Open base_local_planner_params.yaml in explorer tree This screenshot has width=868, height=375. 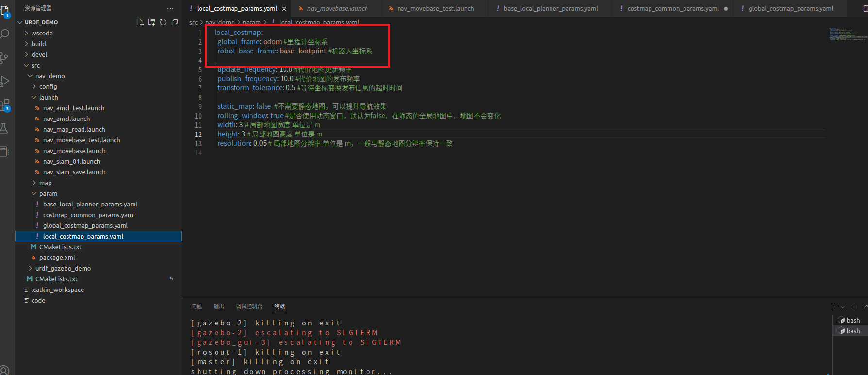[x=90, y=204]
